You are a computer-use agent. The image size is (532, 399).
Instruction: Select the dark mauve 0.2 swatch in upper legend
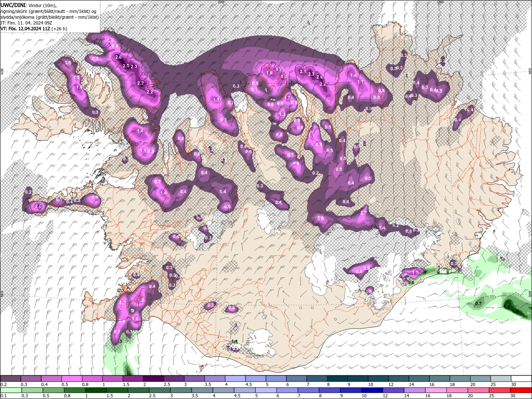click(x=10, y=379)
